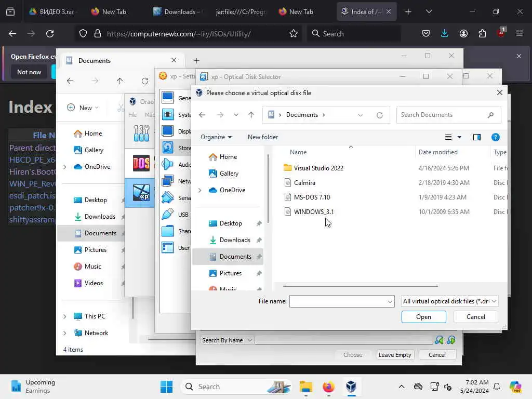Show hidden system tray icons
Viewport: 532px width, 399px height.
click(x=402, y=387)
